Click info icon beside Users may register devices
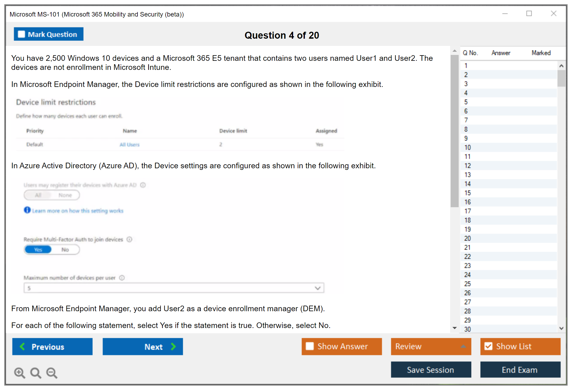 143,185
